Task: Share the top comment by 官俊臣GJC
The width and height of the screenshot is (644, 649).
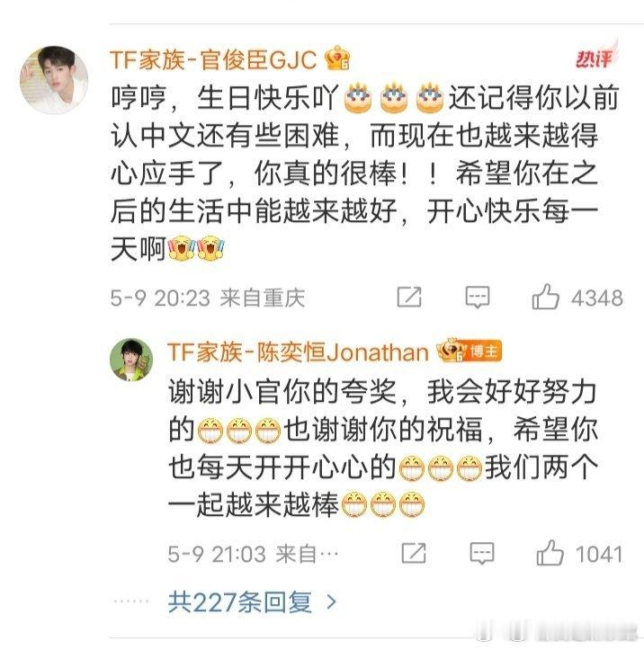Action: coord(409,297)
